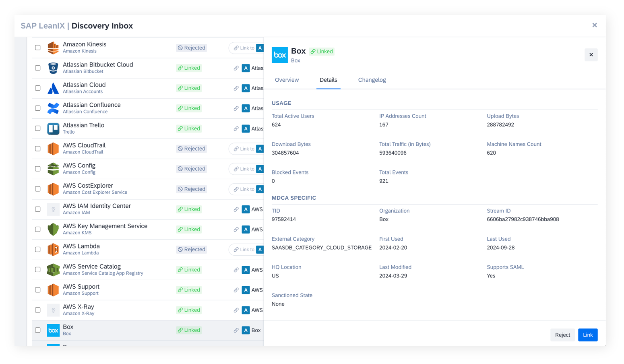Click the AWS Service Catalog icon
This screenshot has width=624, height=364.
(53, 270)
